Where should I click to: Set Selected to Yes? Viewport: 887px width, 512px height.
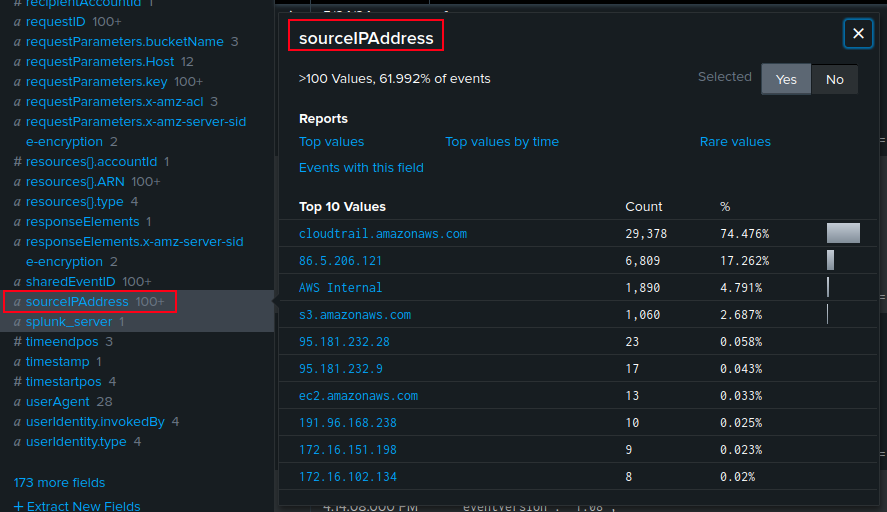click(786, 79)
